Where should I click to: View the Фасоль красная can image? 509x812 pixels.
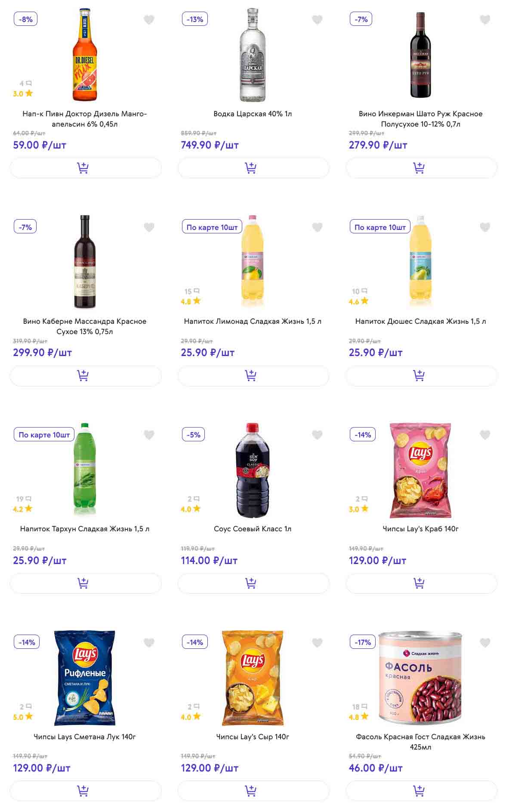[420, 678]
